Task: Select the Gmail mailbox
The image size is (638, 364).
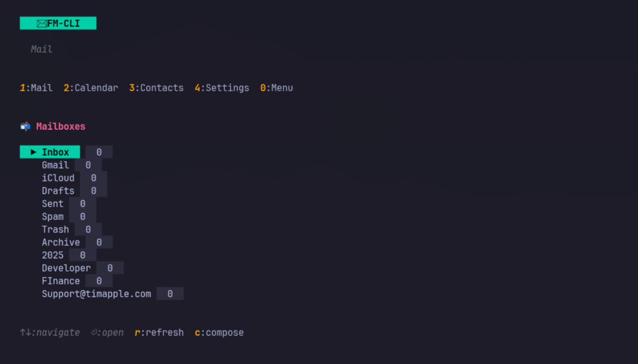Action: 55,165
